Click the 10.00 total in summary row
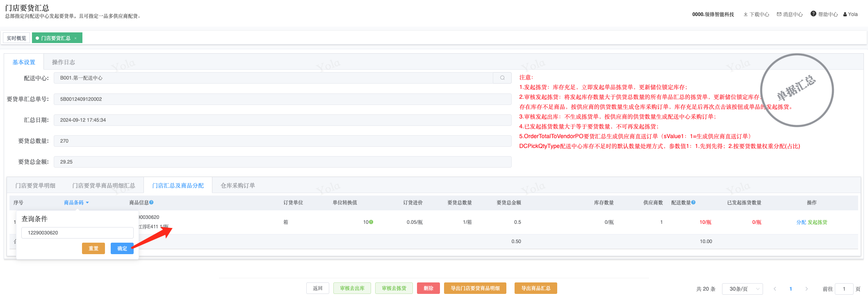Screen dimensions: 868x298 click(706, 241)
